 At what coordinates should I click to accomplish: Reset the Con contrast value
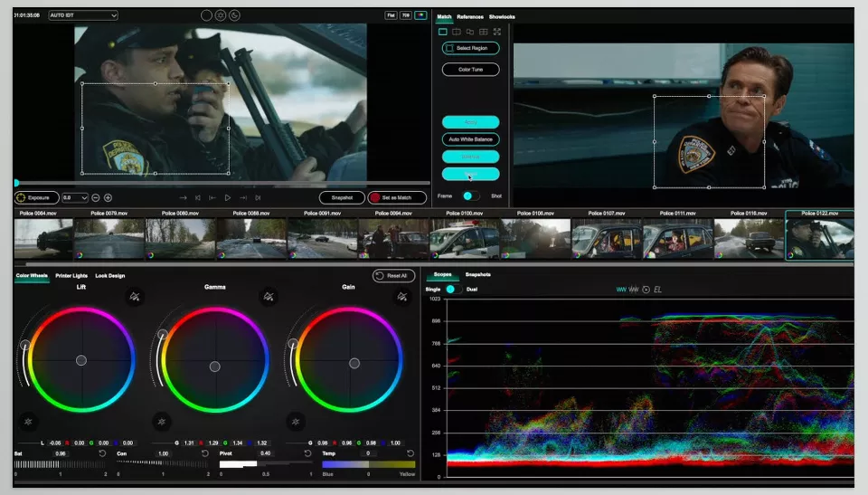[x=205, y=453]
